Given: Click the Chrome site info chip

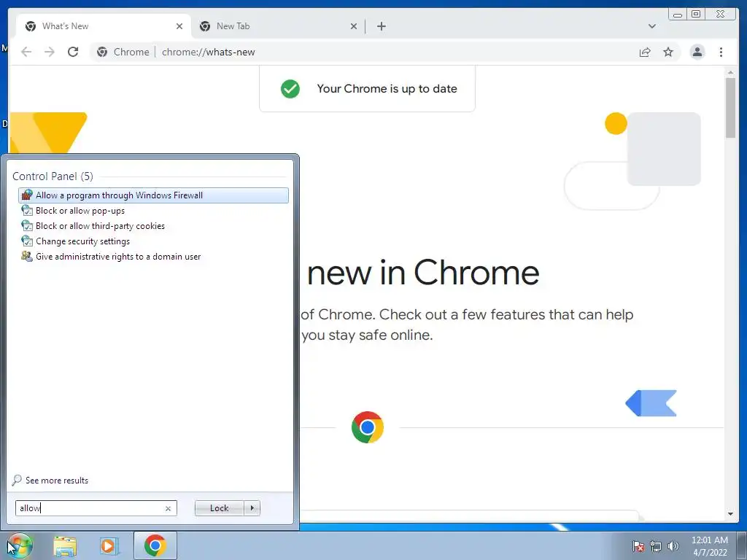Looking at the screenshot, I should [x=123, y=52].
